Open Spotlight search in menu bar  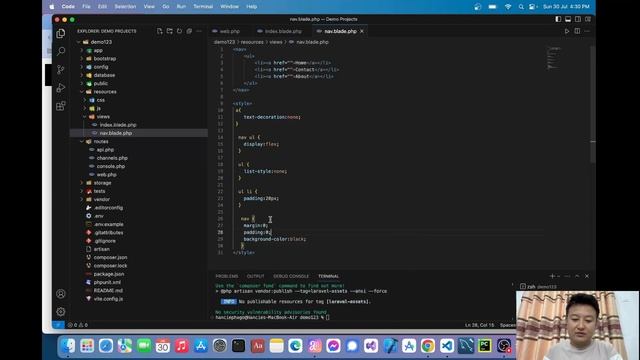(521, 7)
